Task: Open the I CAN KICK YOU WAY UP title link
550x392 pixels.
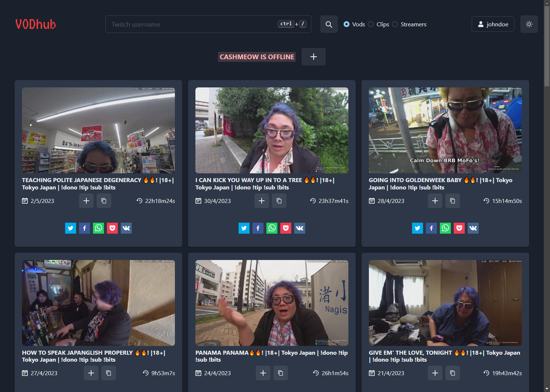Action: (x=265, y=184)
